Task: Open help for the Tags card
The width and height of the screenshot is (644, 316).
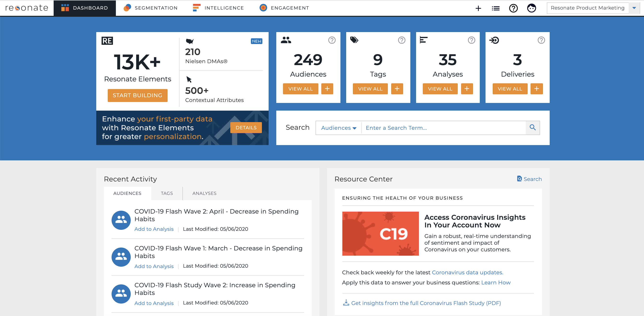Action: click(x=401, y=40)
